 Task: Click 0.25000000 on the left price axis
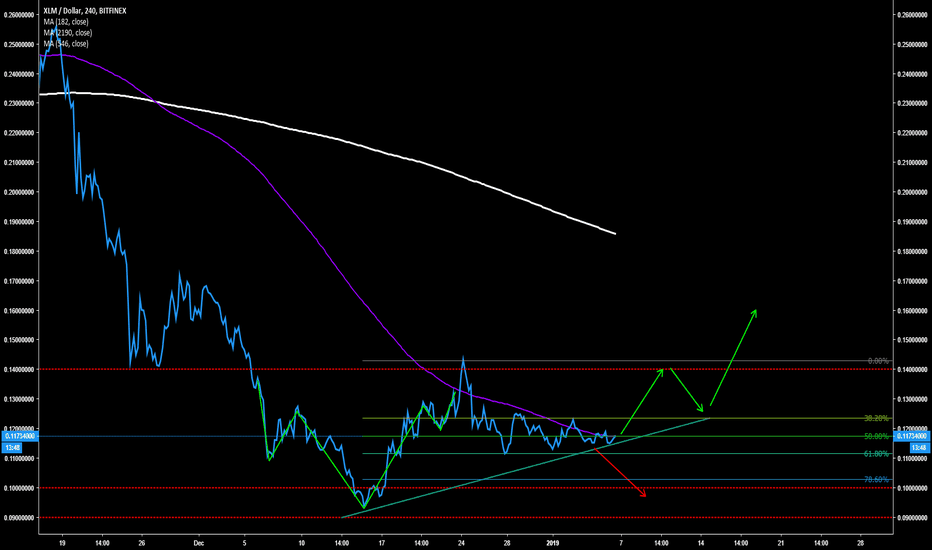(x=19, y=45)
